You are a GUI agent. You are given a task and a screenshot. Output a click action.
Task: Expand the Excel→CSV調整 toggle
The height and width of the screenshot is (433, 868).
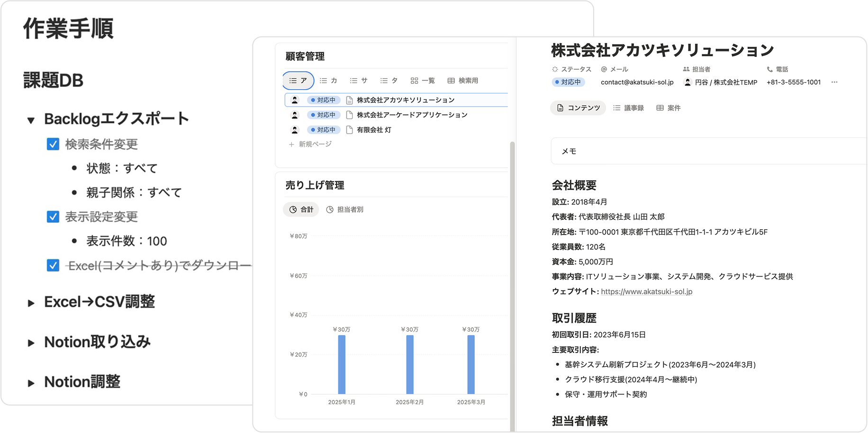coord(31,301)
